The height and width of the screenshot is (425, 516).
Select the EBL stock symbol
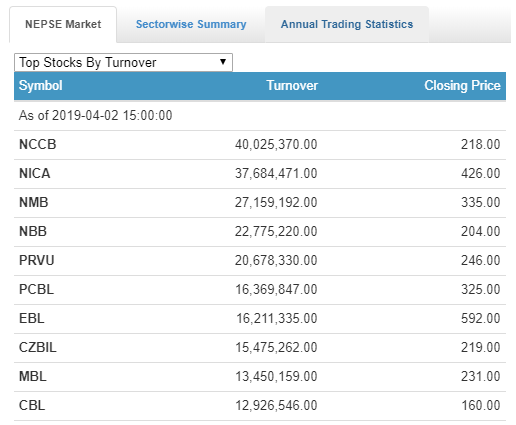tap(32, 318)
